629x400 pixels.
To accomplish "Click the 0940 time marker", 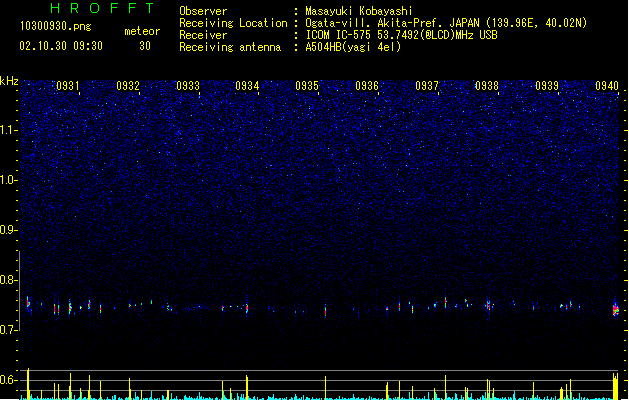I will click(607, 86).
